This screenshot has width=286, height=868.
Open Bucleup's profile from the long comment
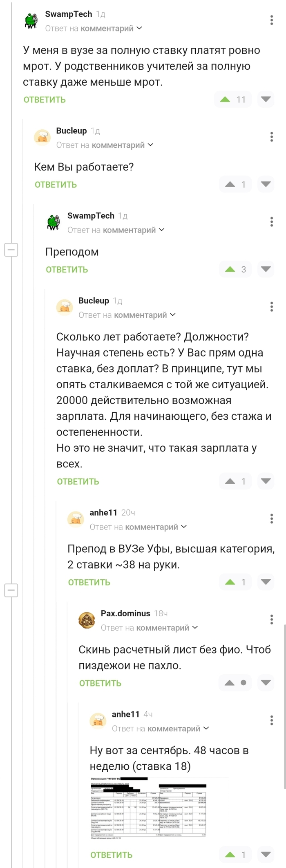[x=94, y=301]
